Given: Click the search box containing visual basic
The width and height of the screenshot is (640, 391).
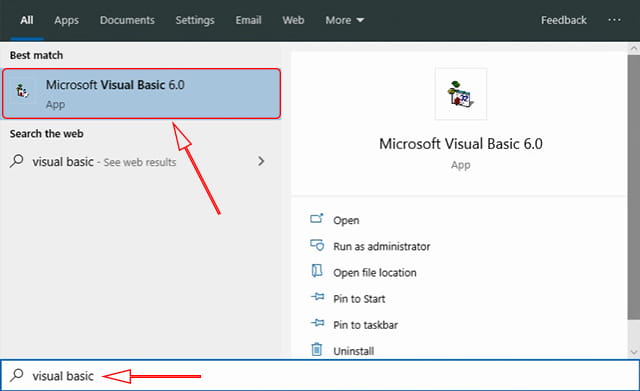Looking at the screenshot, I should pos(320,375).
